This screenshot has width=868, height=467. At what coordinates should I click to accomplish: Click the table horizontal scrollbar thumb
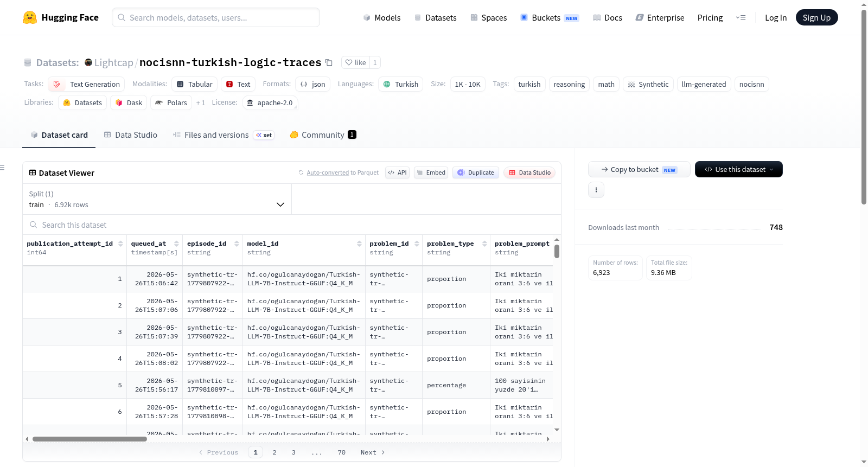pyautogui.click(x=90, y=439)
